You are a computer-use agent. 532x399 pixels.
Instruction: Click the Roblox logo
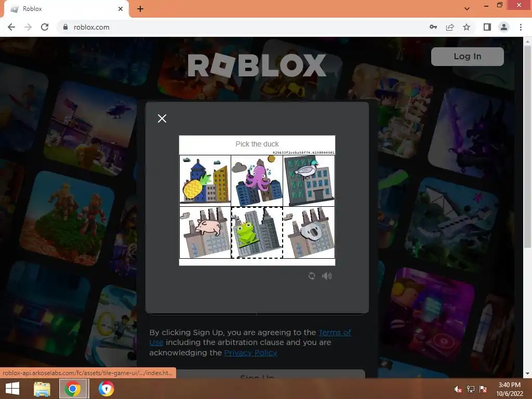pos(257,65)
